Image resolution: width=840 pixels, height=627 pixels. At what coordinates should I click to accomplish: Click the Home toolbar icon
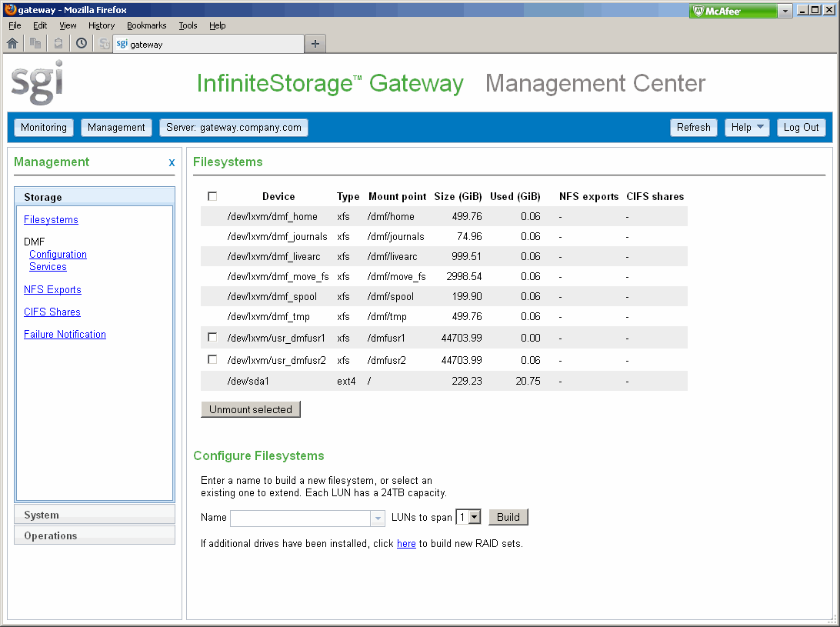pyautogui.click(x=12, y=43)
